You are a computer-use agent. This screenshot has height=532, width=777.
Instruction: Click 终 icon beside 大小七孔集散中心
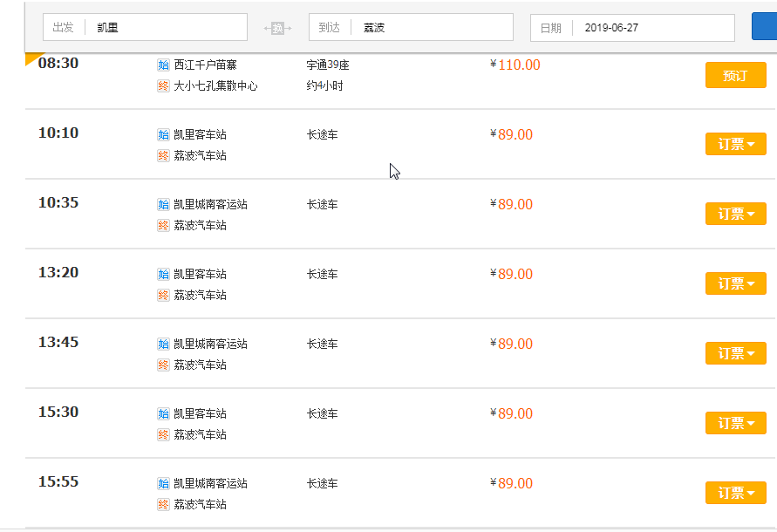click(x=163, y=85)
